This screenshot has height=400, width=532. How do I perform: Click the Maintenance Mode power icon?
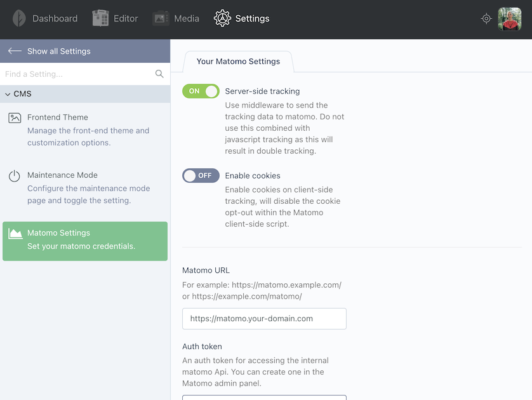click(14, 176)
